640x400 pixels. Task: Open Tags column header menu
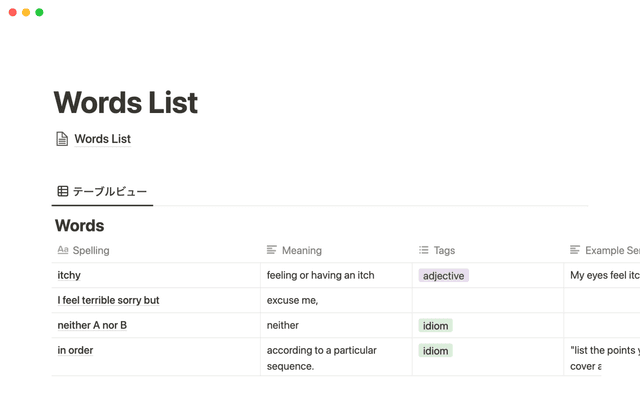(444, 250)
